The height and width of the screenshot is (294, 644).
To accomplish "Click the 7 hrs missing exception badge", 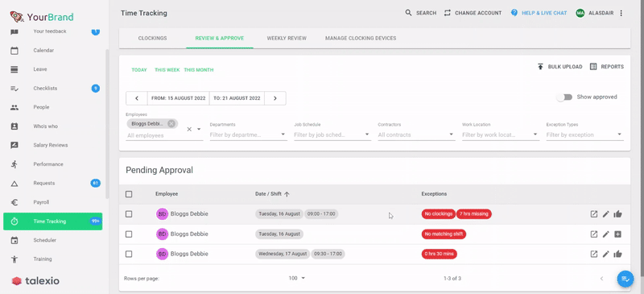I will pos(474,213).
